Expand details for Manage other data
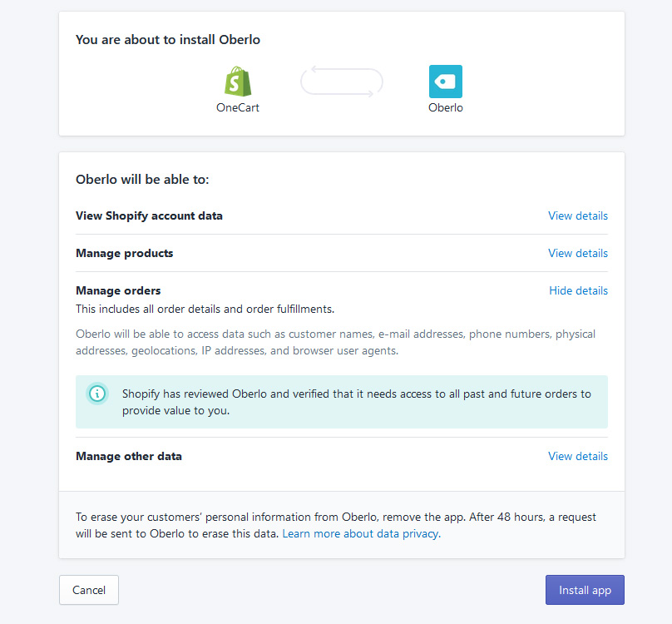672x624 pixels. coord(577,456)
